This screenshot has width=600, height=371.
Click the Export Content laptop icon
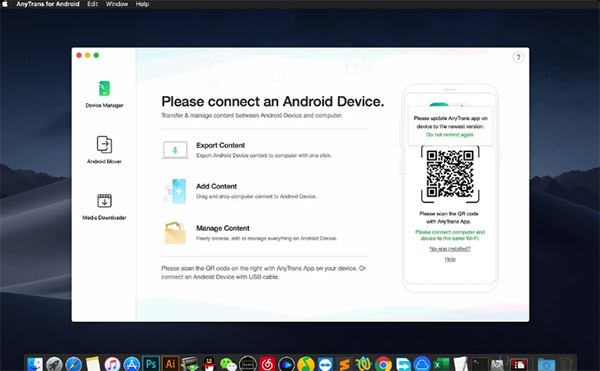(x=175, y=150)
